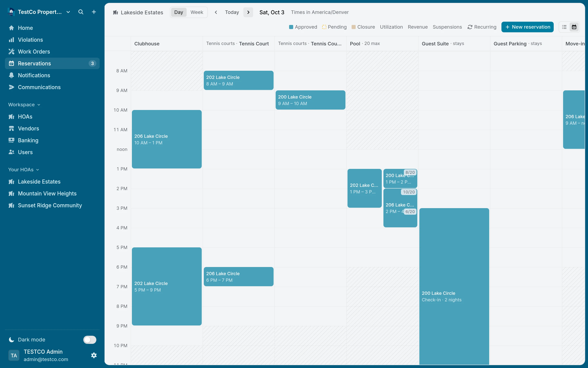Open Violations from the sidebar

[52, 40]
